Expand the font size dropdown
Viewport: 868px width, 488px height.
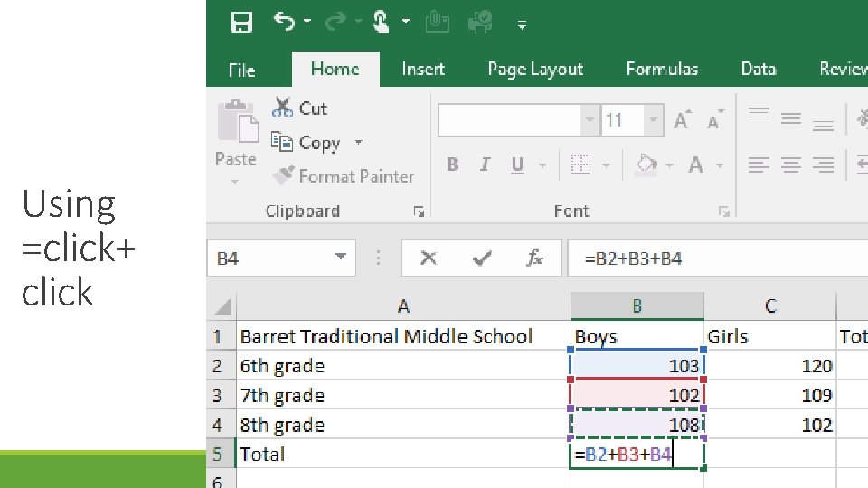(653, 119)
